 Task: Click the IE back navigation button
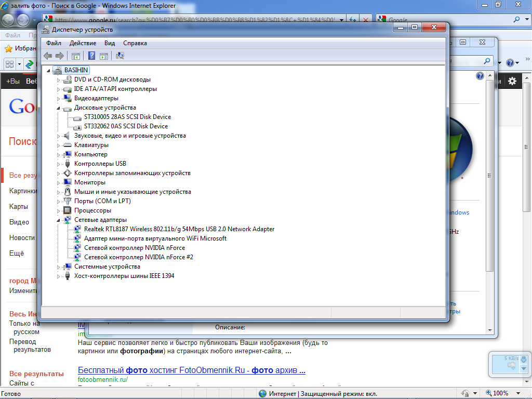8,20
